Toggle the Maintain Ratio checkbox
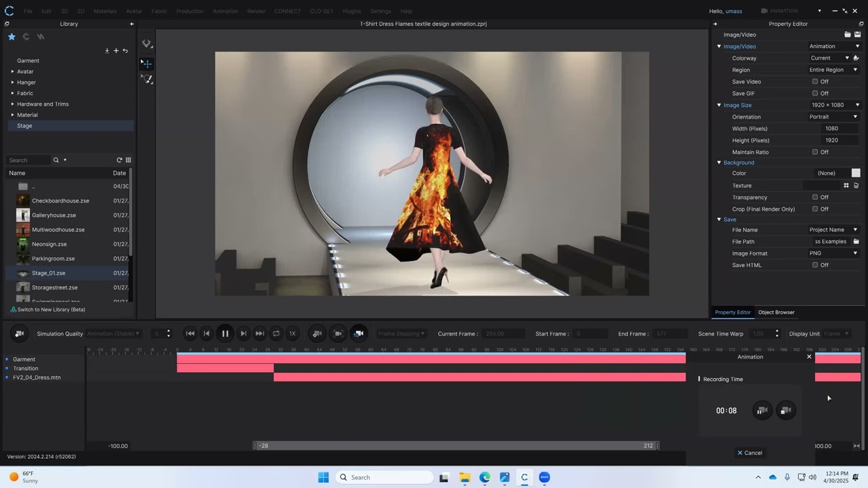The image size is (868, 488). 815,152
